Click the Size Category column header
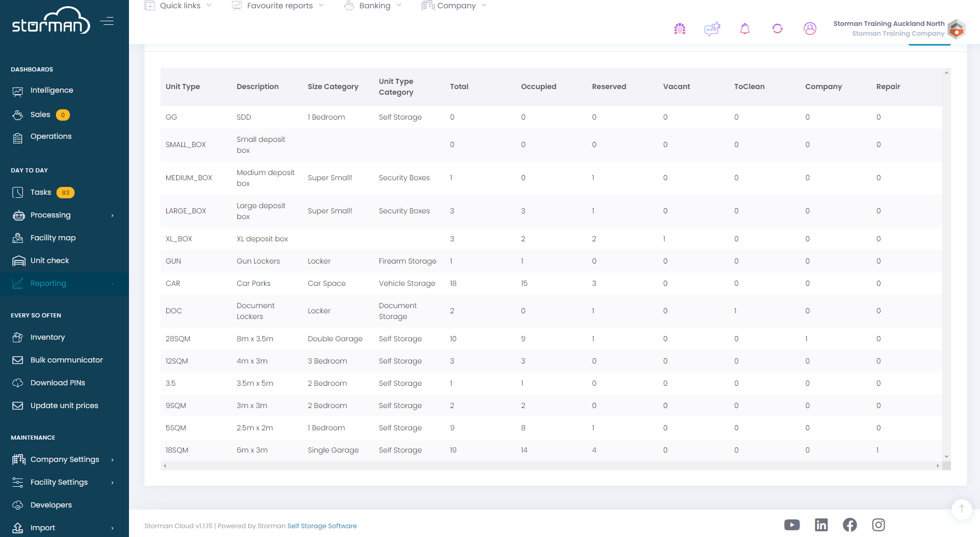 (333, 87)
